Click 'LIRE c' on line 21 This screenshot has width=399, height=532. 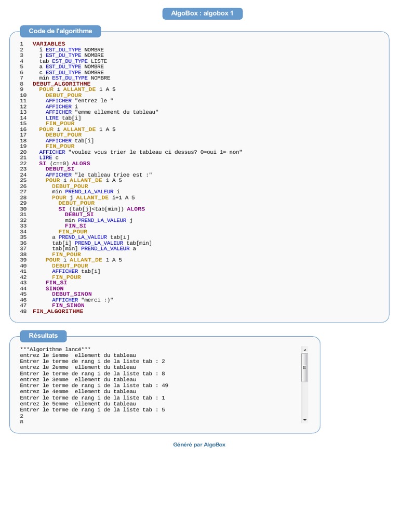tap(49, 158)
